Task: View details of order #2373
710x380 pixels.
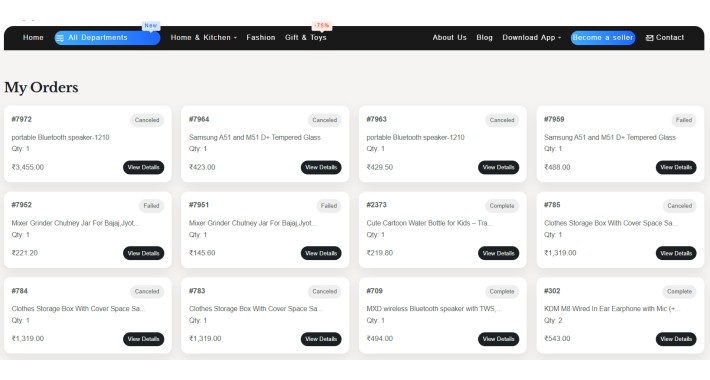Action: coord(498,253)
